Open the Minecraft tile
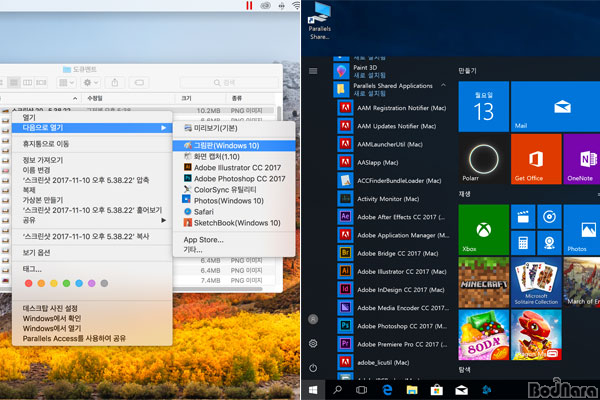600x400 pixels. 484,282
